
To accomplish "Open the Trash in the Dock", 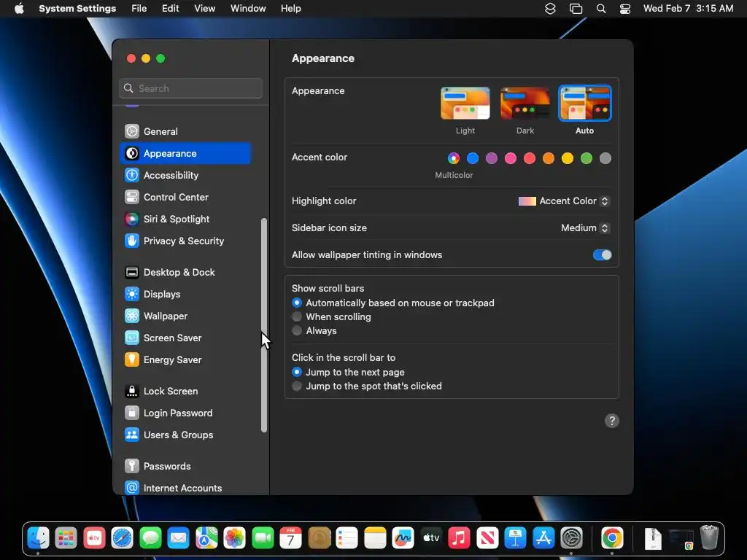I will (x=709, y=539).
